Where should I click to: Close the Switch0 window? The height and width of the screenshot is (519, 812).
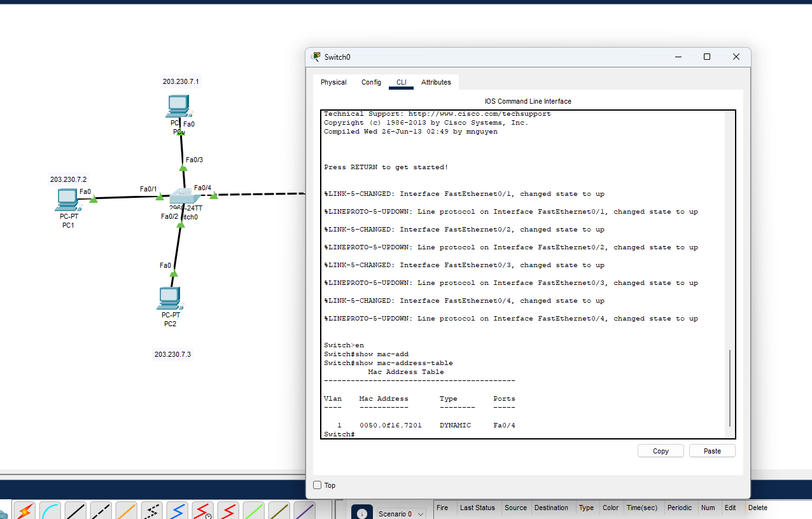pos(736,57)
